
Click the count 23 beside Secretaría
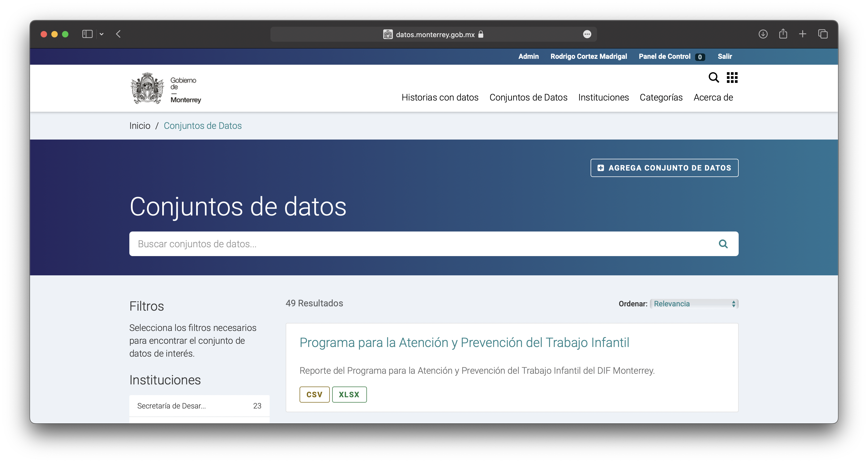(x=257, y=406)
